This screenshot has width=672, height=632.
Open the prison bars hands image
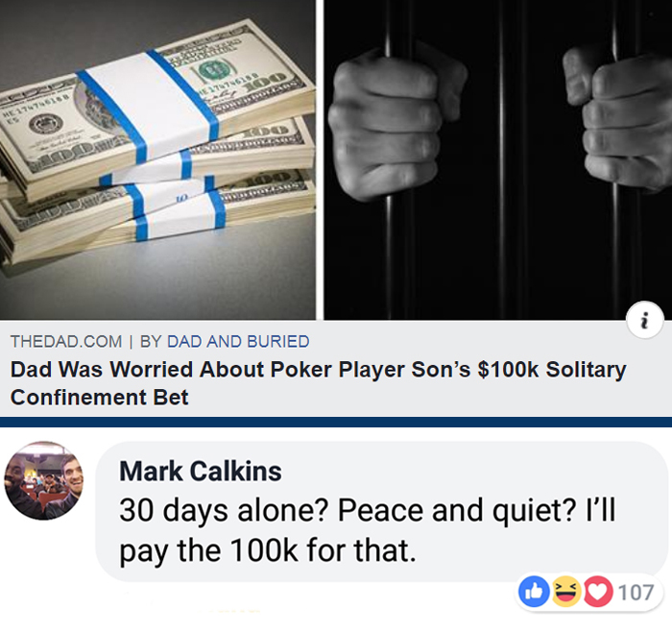point(497,159)
